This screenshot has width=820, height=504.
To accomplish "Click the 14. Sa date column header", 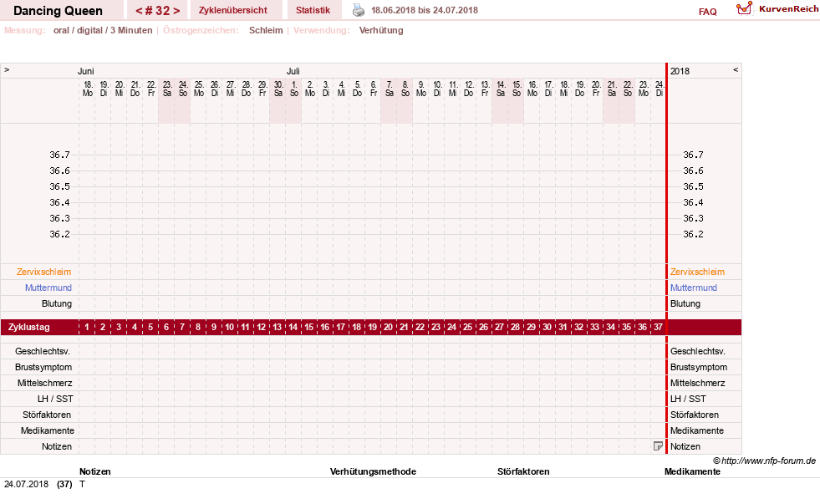I will pyautogui.click(x=501, y=89).
